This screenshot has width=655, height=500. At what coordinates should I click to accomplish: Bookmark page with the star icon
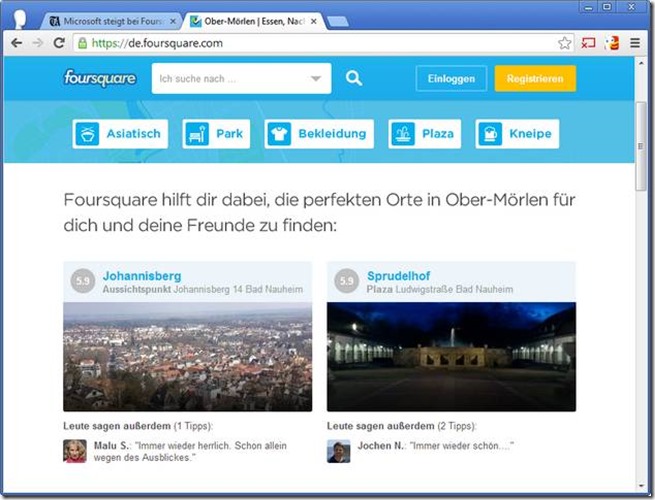click(565, 43)
